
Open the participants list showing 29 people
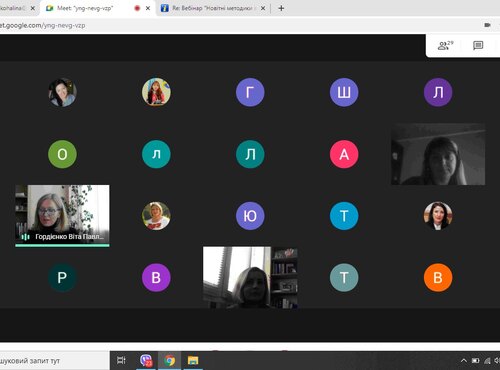[445, 45]
